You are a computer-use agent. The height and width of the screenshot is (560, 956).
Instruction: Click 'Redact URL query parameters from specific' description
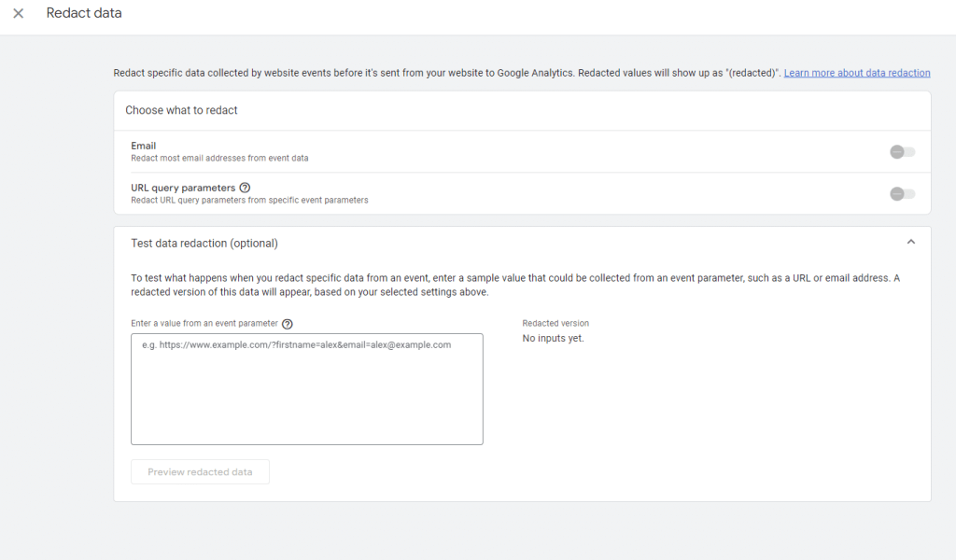pos(249,200)
